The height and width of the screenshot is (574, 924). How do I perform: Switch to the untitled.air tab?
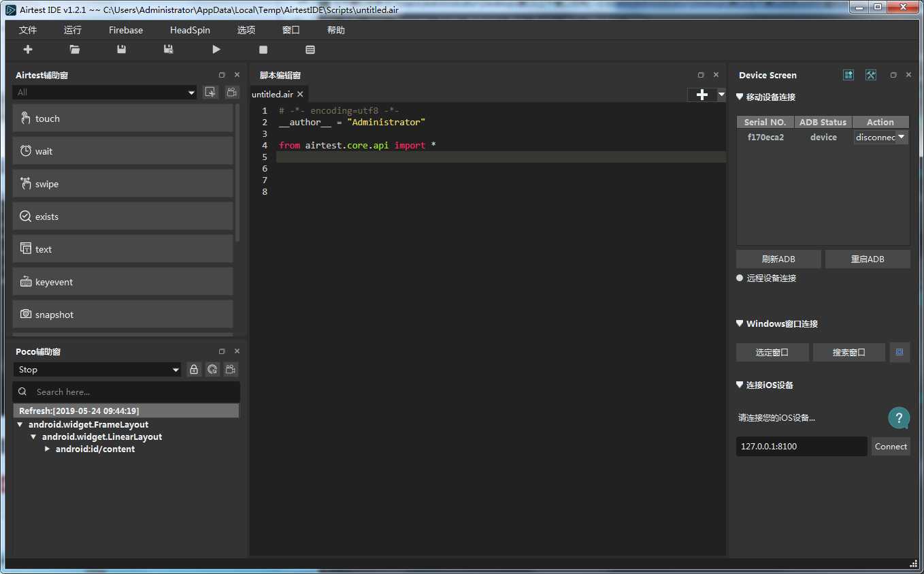(272, 94)
